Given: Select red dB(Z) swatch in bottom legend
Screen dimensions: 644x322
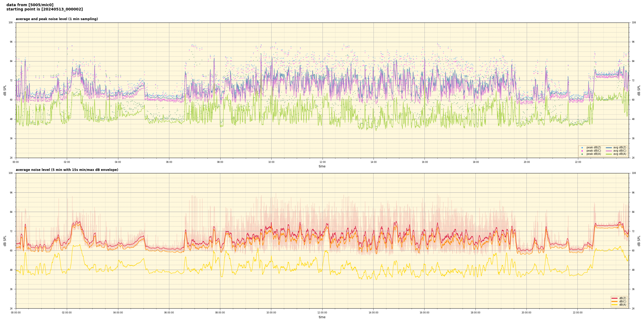Looking at the screenshot, I should click(614, 298).
